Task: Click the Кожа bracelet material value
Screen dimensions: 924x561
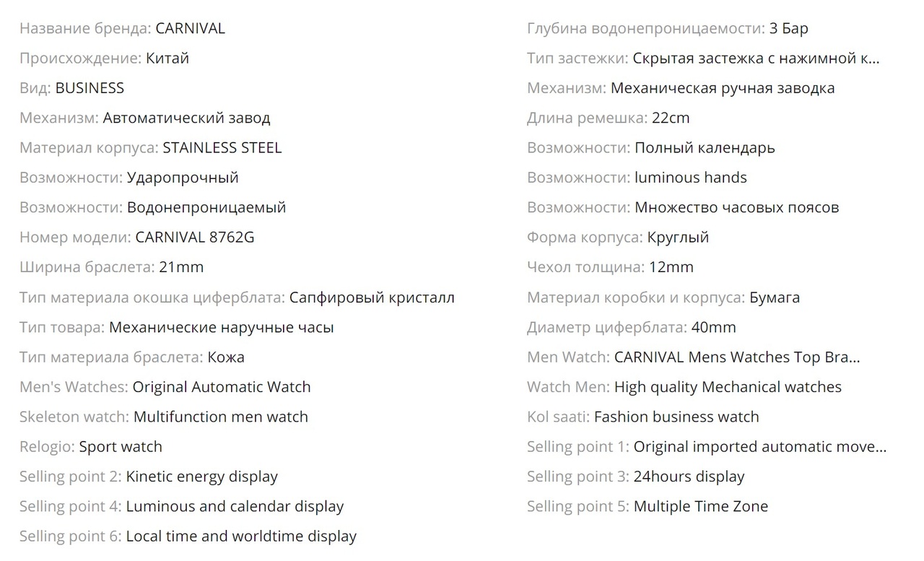Action: 226,357
